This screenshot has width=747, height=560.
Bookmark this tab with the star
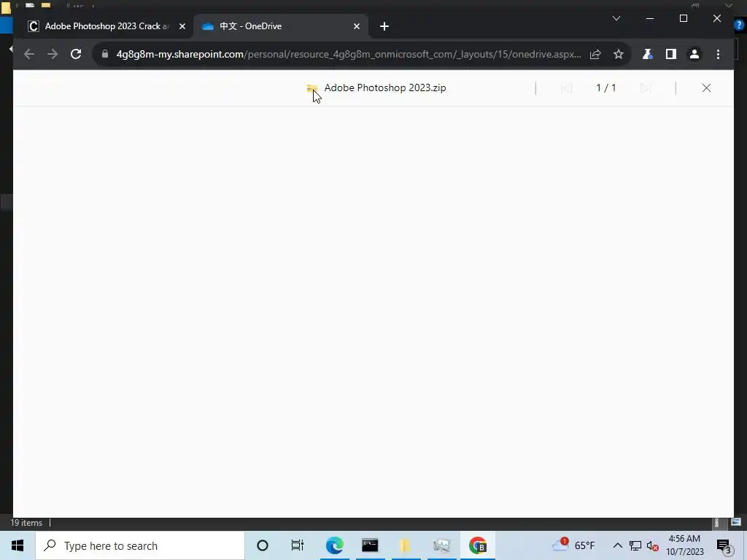[619, 54]
